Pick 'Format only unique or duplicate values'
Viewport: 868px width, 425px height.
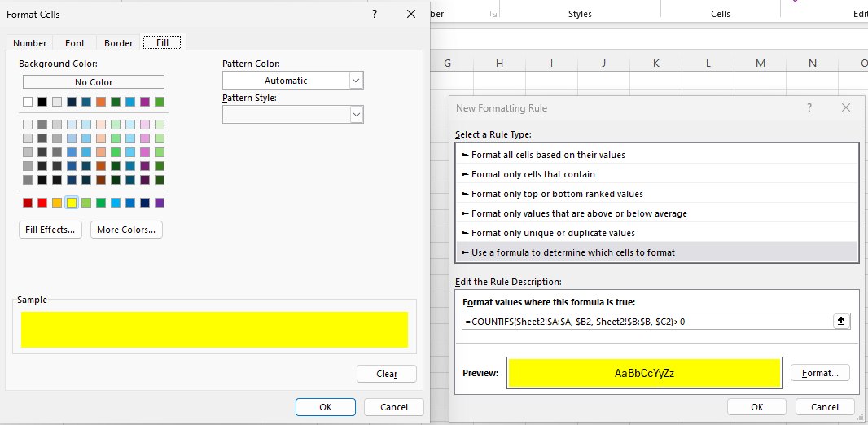click(x=656, y=233)
